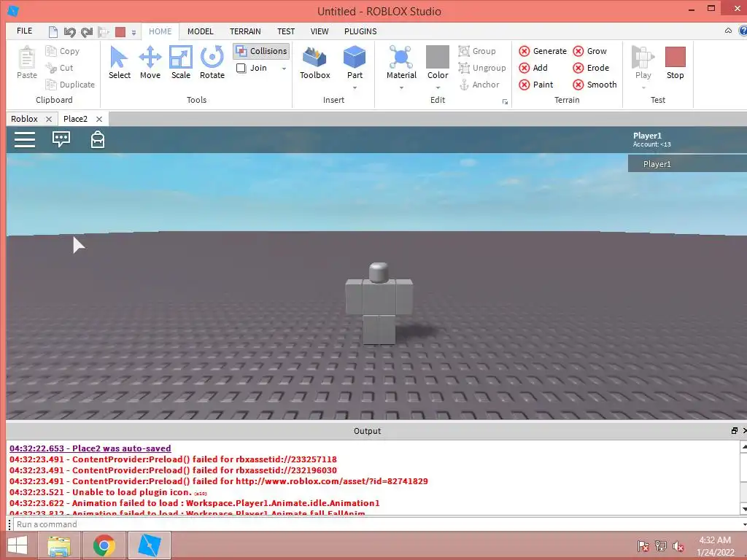Toggle Anchor on selection

pyautogui.click(x=479, y=85)
